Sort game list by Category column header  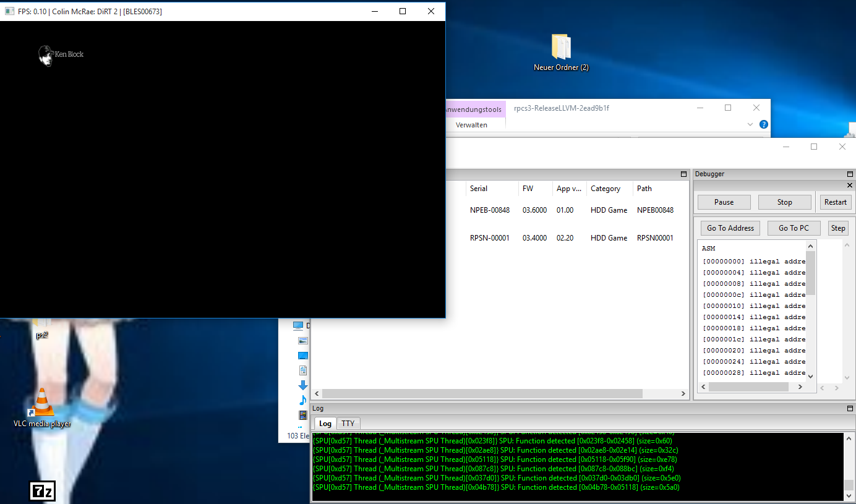[x=605, y=189]
